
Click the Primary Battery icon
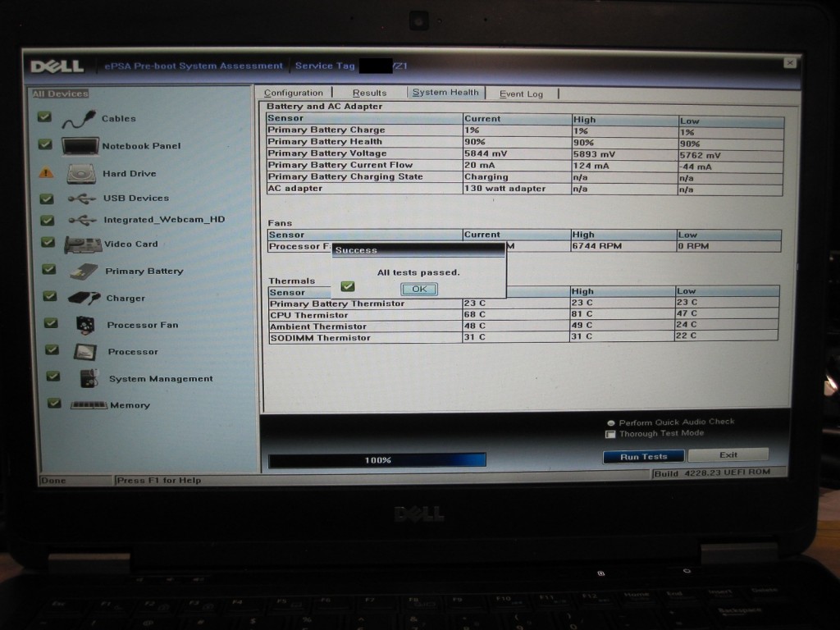(84, 272)
